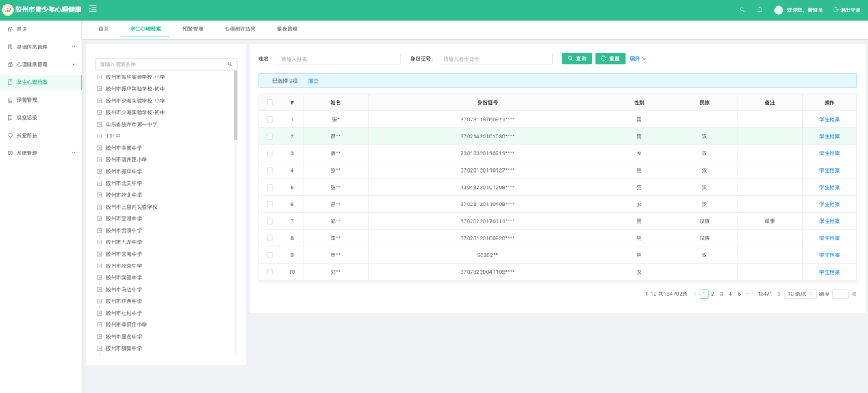Viewport: 868px width, 393px height.
Task: Click the 退出登录 logout icon
Action: pyautogui.click(x=836, y=10)
